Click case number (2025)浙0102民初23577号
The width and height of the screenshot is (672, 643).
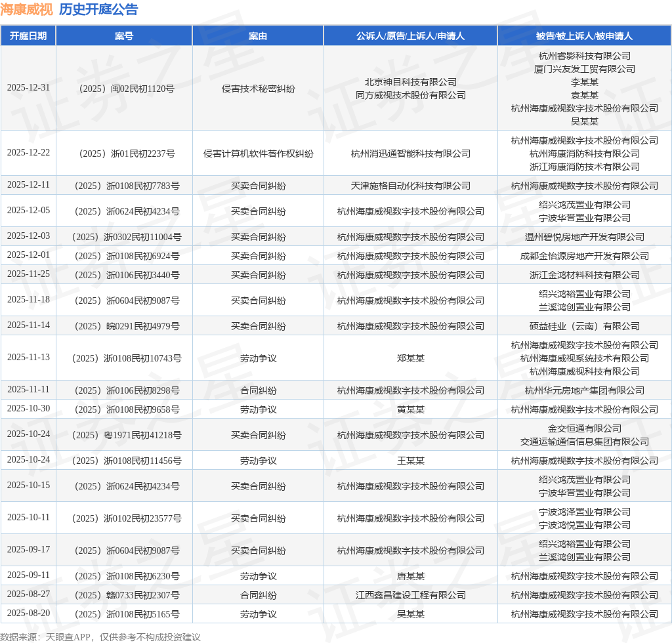124,518
